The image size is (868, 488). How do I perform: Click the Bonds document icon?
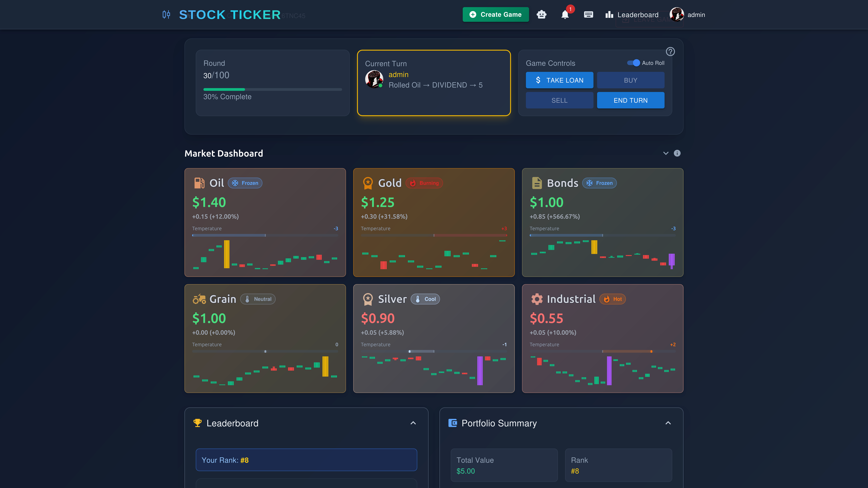click(537, 183)
